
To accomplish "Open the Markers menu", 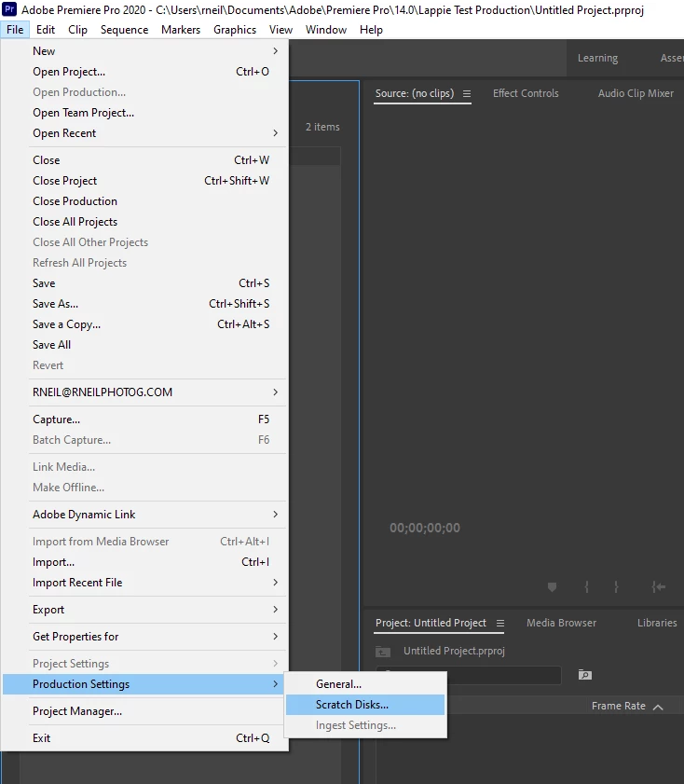I will pyautogui.click(x=181, y=30).
